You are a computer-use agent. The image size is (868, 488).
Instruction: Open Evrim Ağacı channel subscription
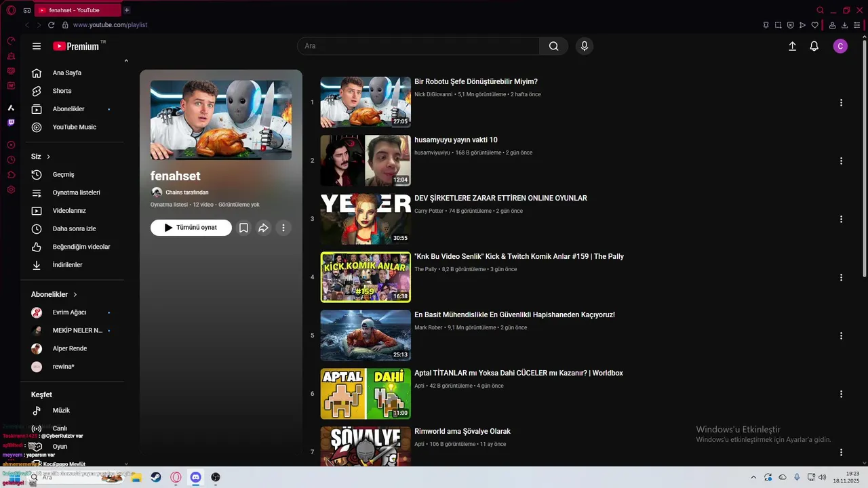(75, 312)
